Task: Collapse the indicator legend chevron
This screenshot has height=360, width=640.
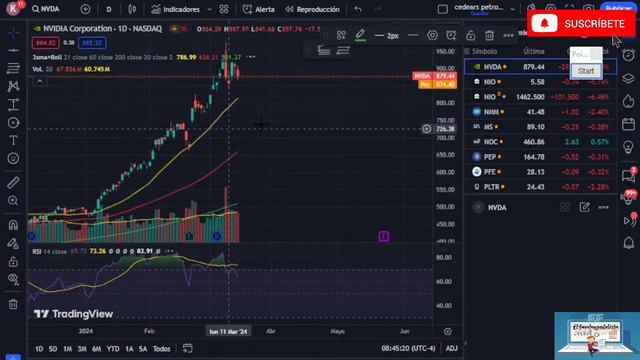Action: pos(40,81)
